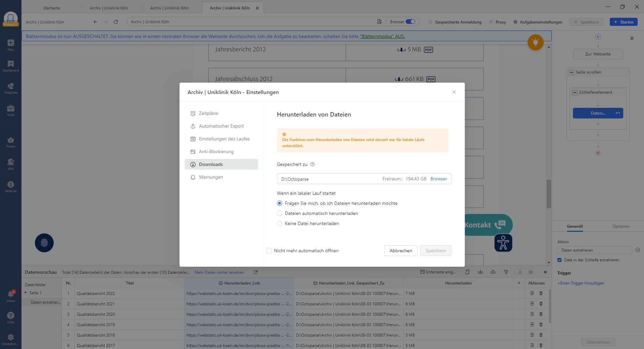Click the orange lightbulb tips icon

click(535, 42)
